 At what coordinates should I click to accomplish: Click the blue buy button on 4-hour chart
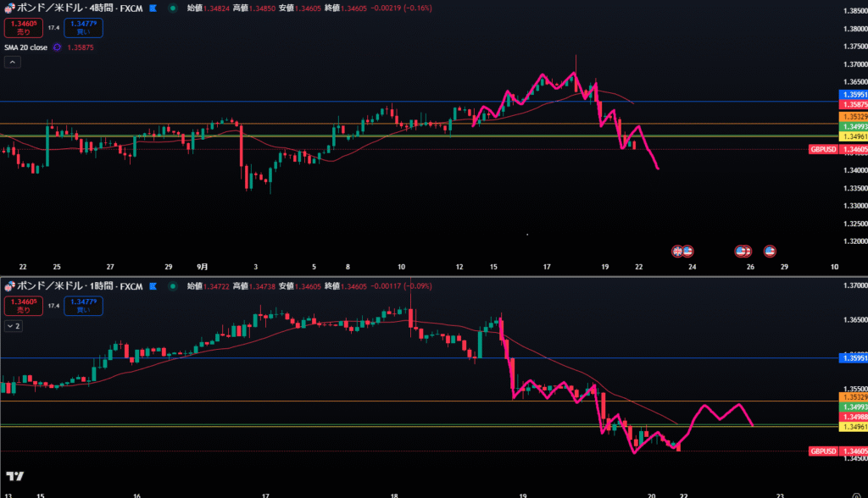(x=83, y=28)
